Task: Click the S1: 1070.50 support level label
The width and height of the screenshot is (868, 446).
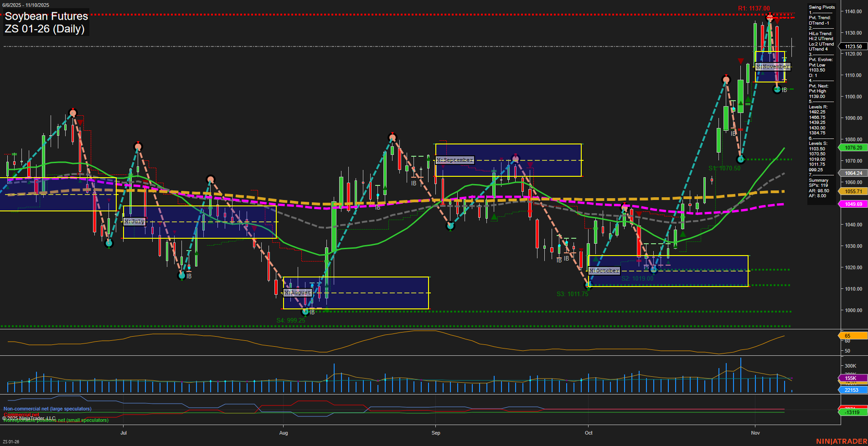Action: coord(725,168)
